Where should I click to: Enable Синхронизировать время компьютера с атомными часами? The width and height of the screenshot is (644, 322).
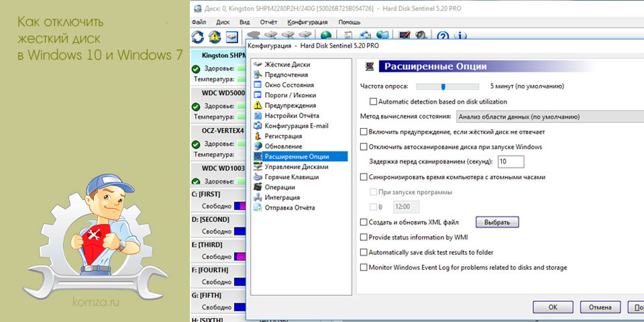point(363,177)
